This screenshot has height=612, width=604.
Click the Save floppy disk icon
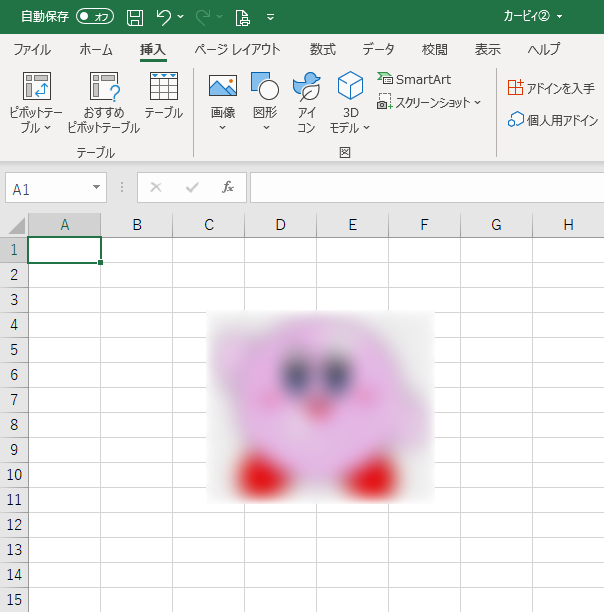[x=135, y=18]
